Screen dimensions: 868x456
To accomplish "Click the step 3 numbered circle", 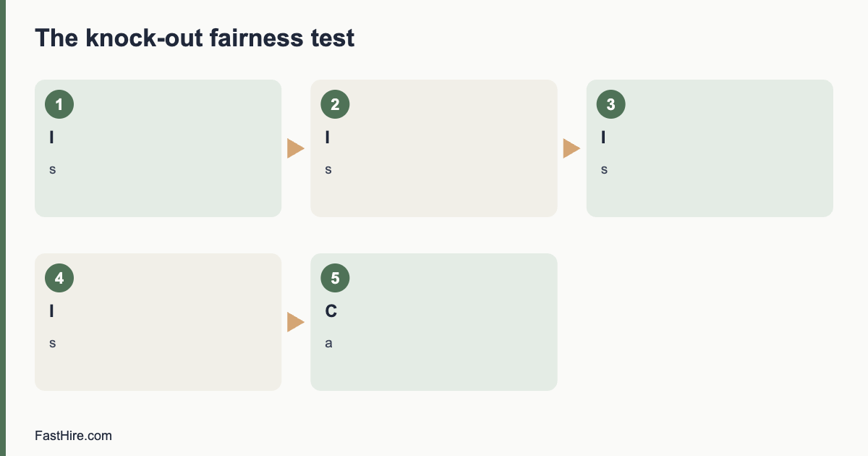I will (610, 104).
